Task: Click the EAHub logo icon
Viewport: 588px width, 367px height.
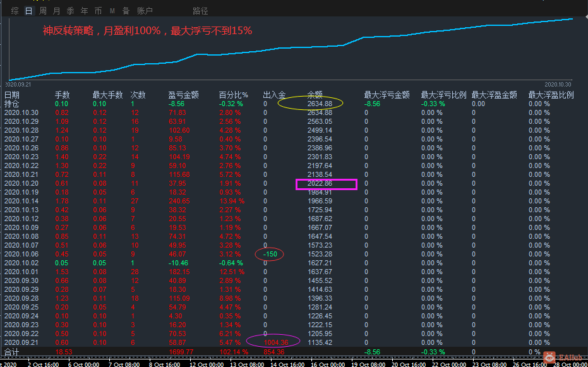Action: point(551,358)
